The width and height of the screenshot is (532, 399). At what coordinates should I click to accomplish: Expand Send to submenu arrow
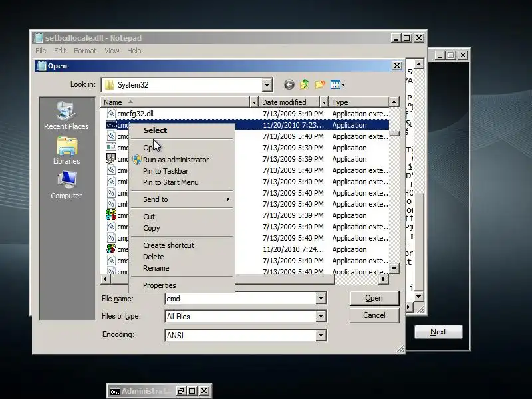pos(228,199)
